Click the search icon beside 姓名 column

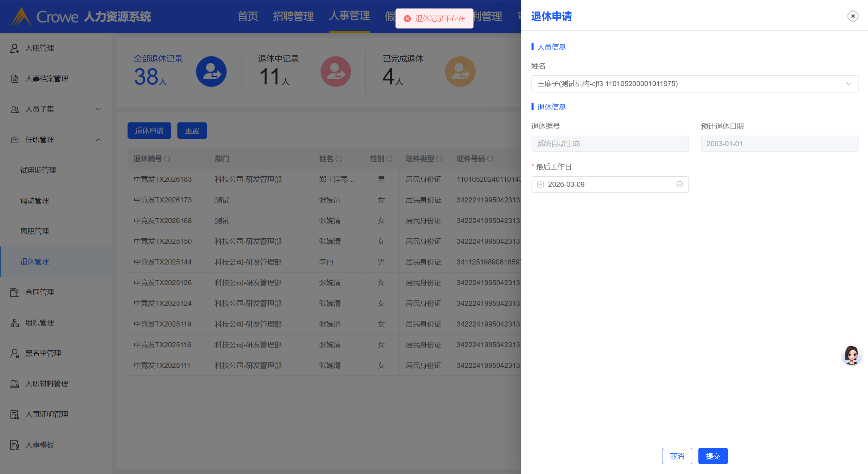(x=339, y=159)
